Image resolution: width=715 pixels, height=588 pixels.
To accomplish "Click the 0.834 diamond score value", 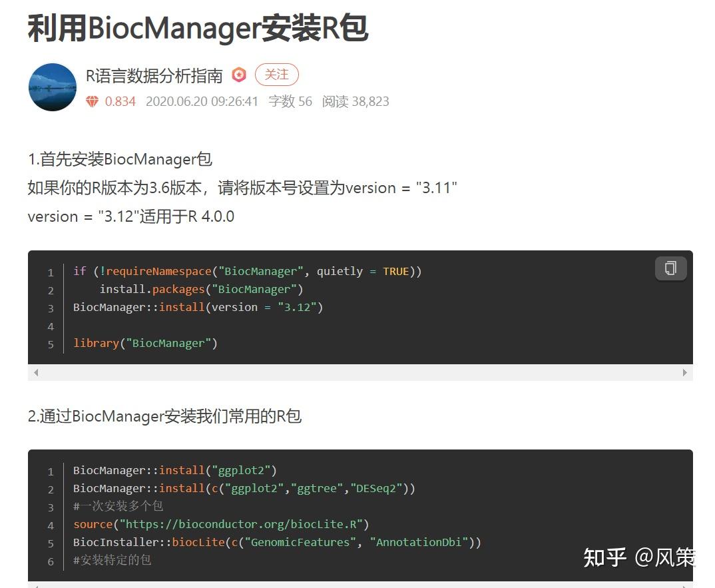I will (x=119, y=101).
